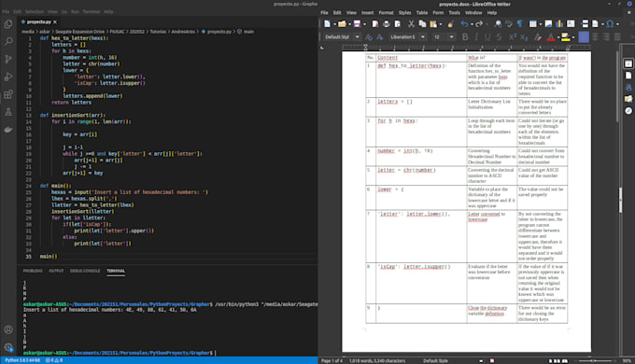The image size is (635, 364).
Task: Click the Save icon in Writer toolbar
Action: pyautogui.click(x=357, y=24)
